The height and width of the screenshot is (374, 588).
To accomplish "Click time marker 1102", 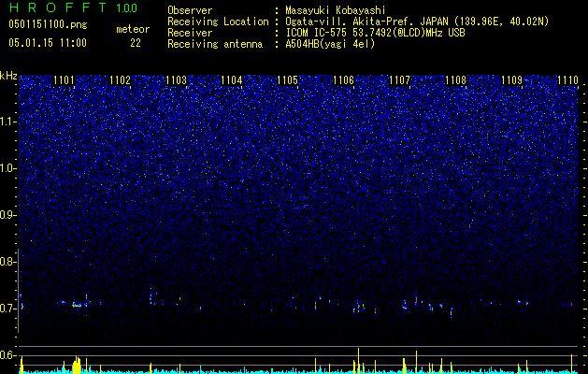I will [120, 80].
